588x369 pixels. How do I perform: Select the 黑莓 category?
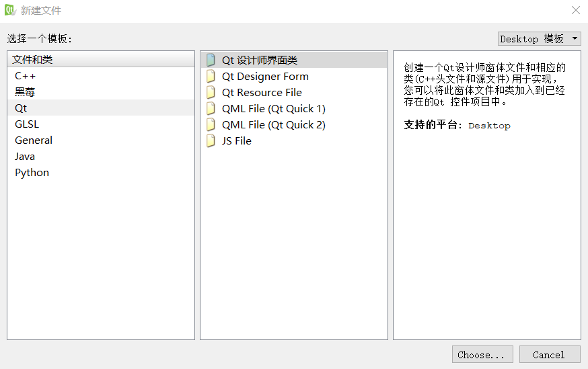pyautogui.click(x=100, y=92)
